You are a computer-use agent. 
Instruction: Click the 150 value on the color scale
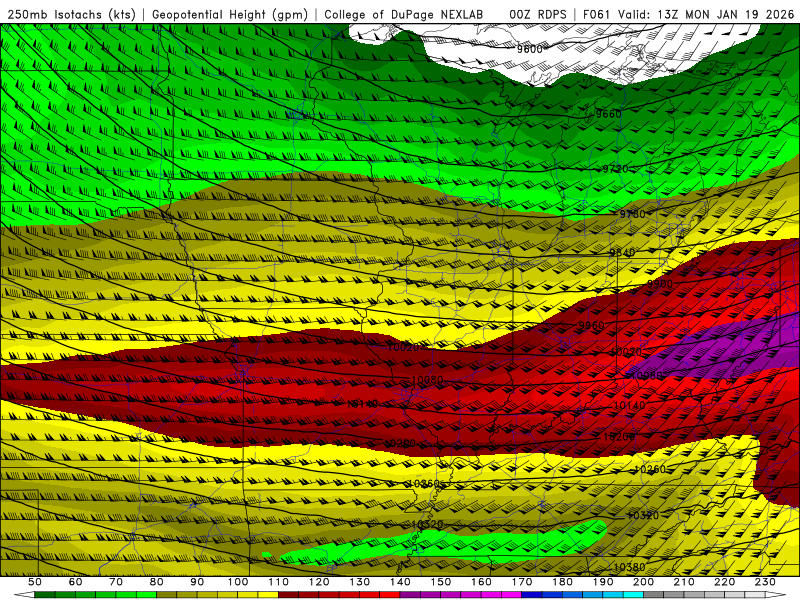click(440, 582)
